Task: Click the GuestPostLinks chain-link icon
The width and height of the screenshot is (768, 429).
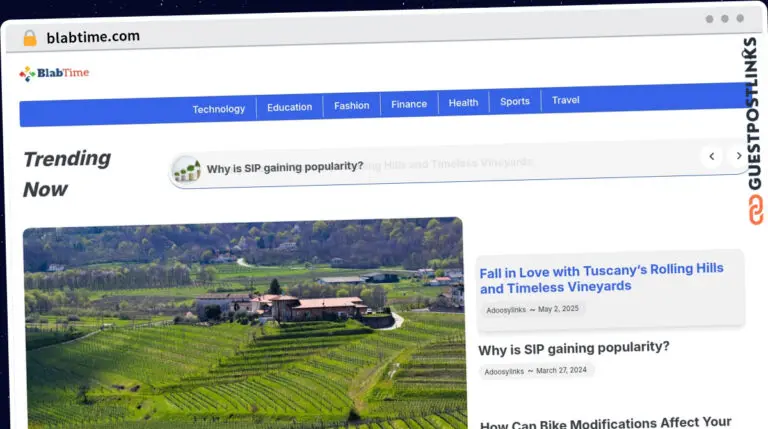Action: point(756,210)
